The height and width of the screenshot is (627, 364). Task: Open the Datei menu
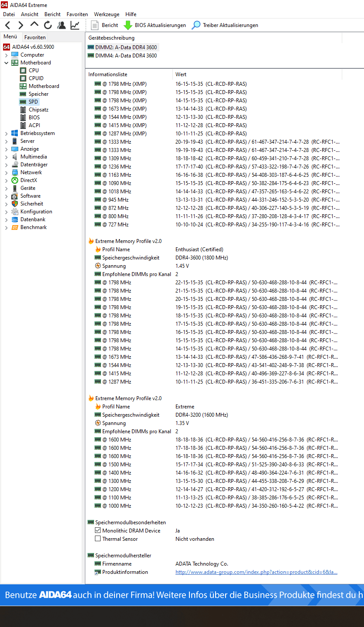pos(9,14)
